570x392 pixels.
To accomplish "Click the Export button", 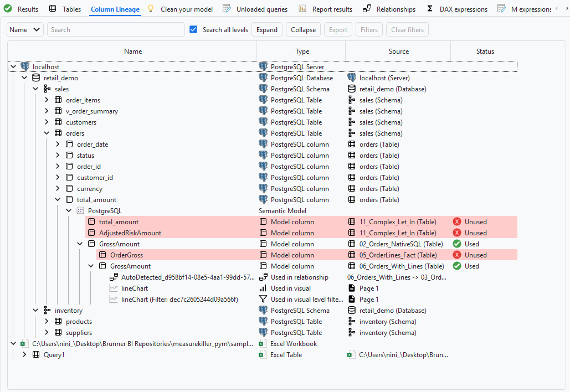I will [338, 29].
